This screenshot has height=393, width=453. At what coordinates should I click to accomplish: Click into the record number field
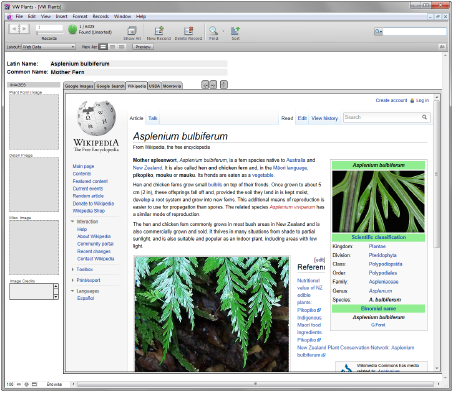click(50, 28)
